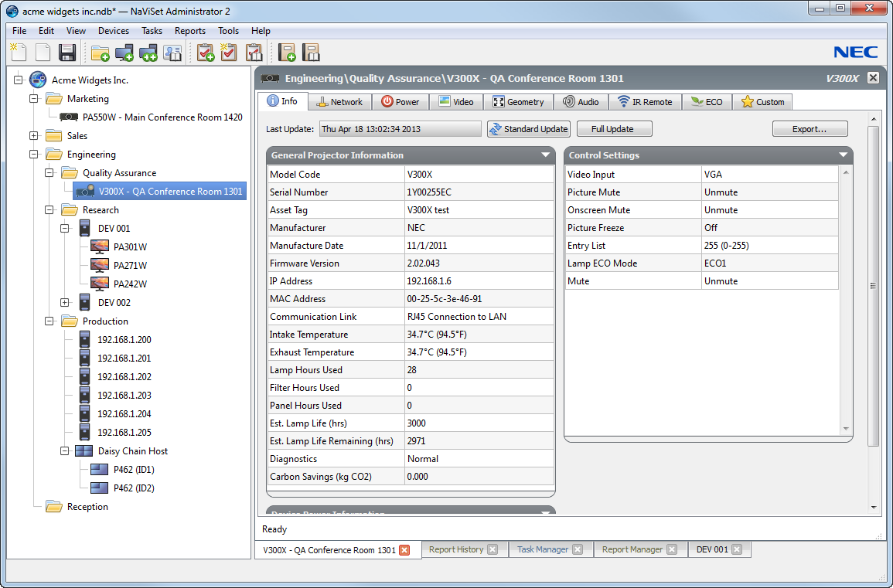Click the Add Group folder toolbar icon

[100, 53]
